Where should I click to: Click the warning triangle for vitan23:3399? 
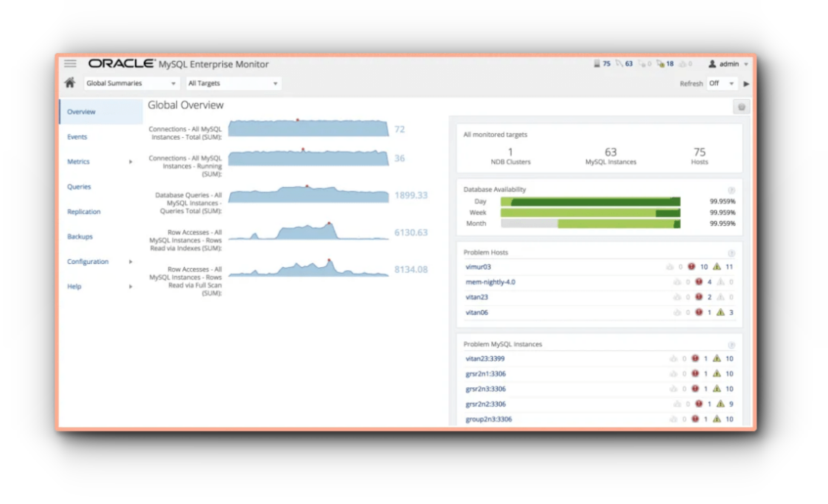click(717, 358)
